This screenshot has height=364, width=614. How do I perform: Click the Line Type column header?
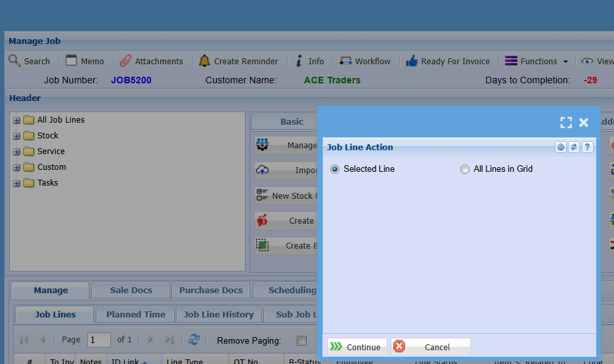pos(194,360)
